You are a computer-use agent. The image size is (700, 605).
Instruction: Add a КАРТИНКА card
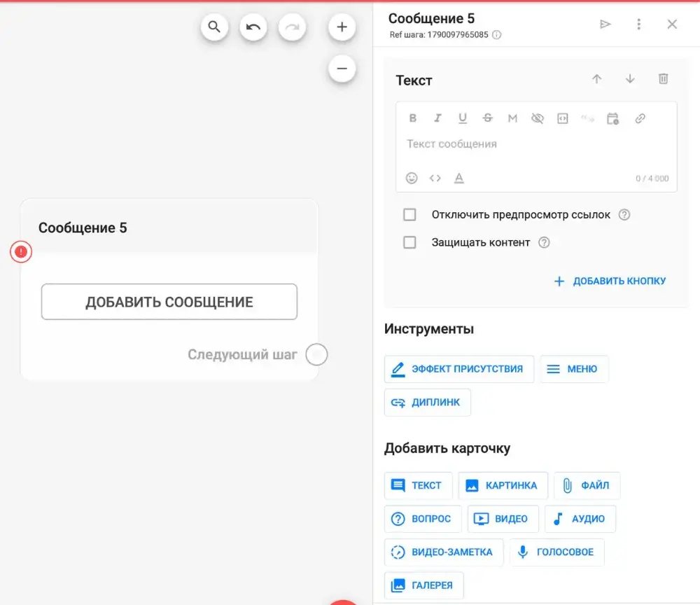(x=503, y=485)
